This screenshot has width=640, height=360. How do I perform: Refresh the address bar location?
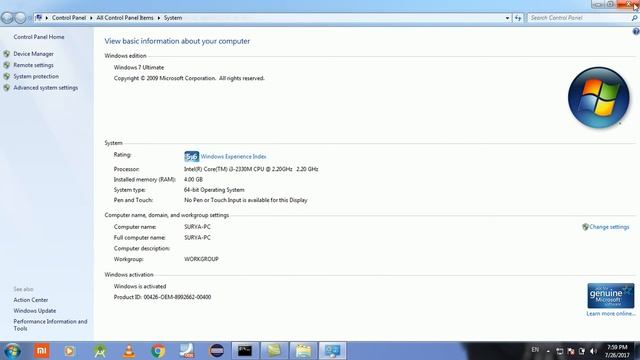pyautogui.click(x=518, y=18)
